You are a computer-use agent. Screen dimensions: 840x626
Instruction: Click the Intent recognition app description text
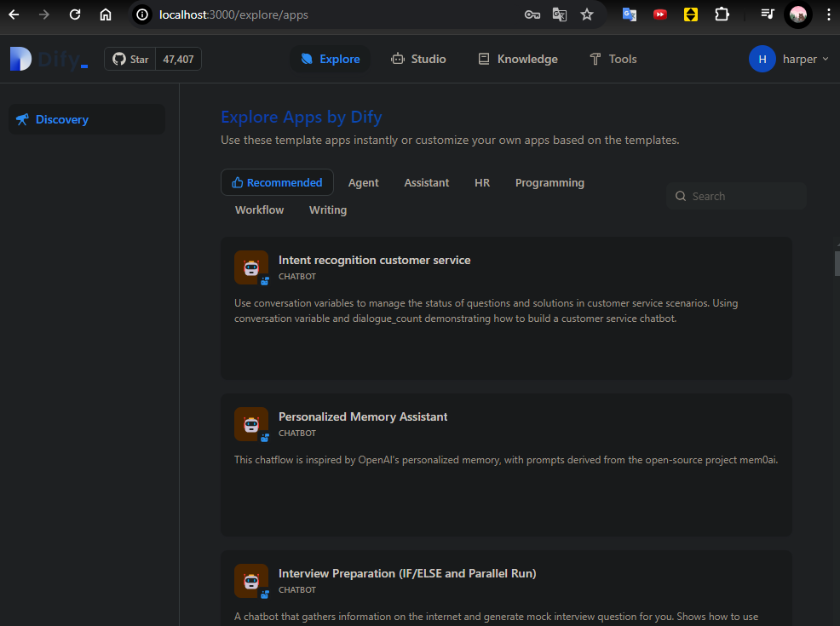(486, 311)
